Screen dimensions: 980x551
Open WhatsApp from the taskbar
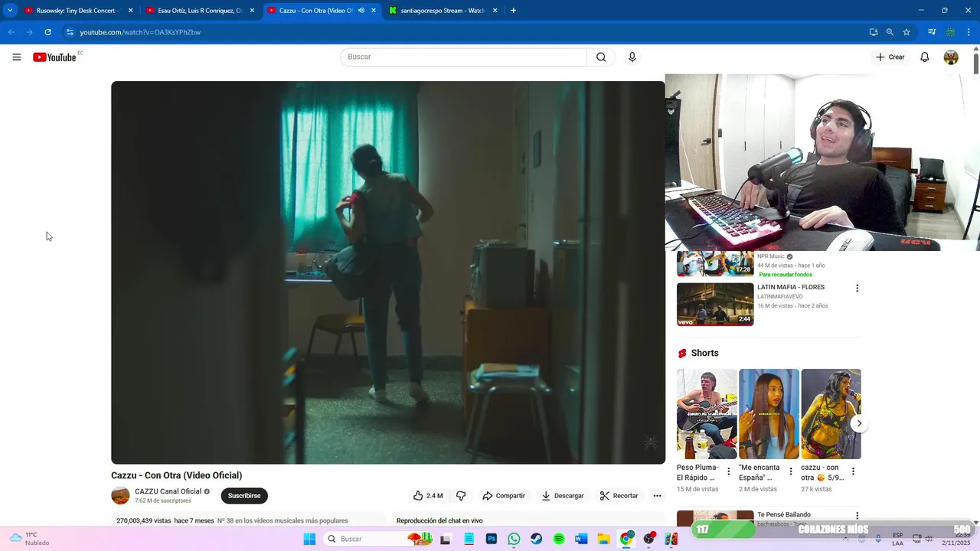pos(514,539)
